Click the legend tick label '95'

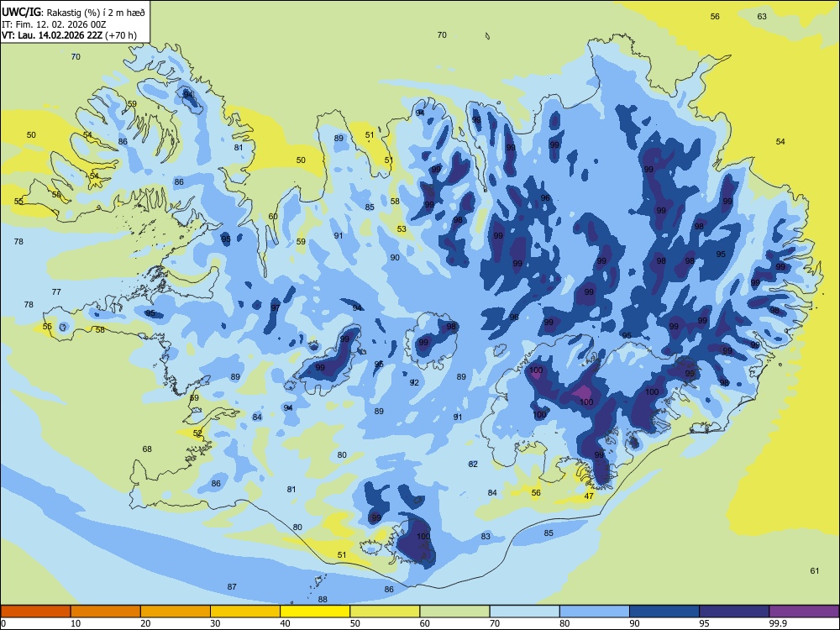[705, 623]
